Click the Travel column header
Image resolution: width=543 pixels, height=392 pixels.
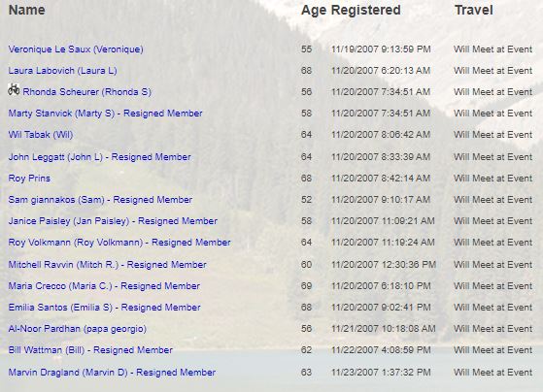tap(474, 10)
